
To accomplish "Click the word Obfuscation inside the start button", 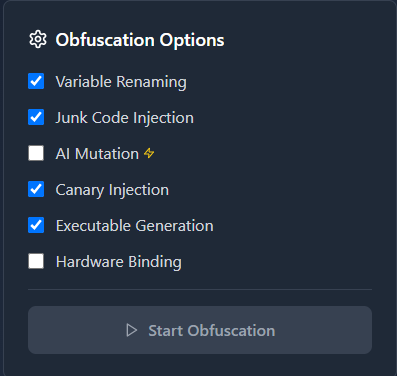I will pos(231,330).
